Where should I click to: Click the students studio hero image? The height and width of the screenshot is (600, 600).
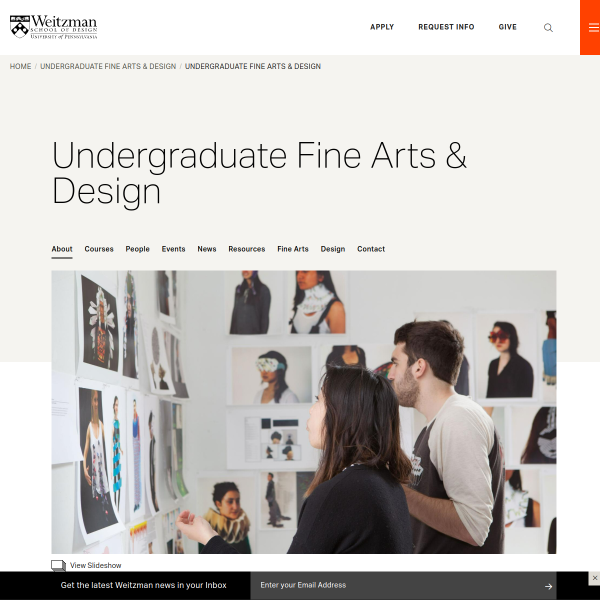tap(304, 412)
